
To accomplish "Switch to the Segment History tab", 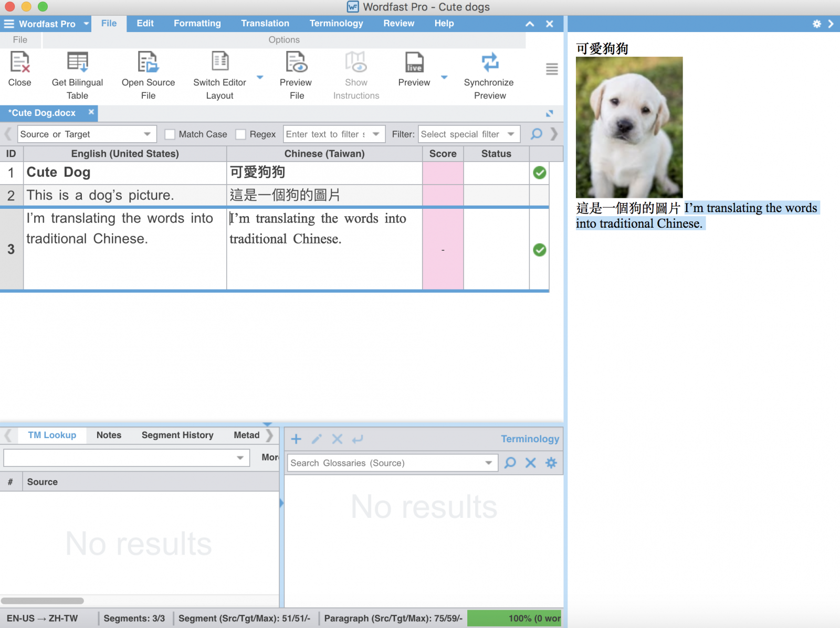I will [x=177, y=435].
